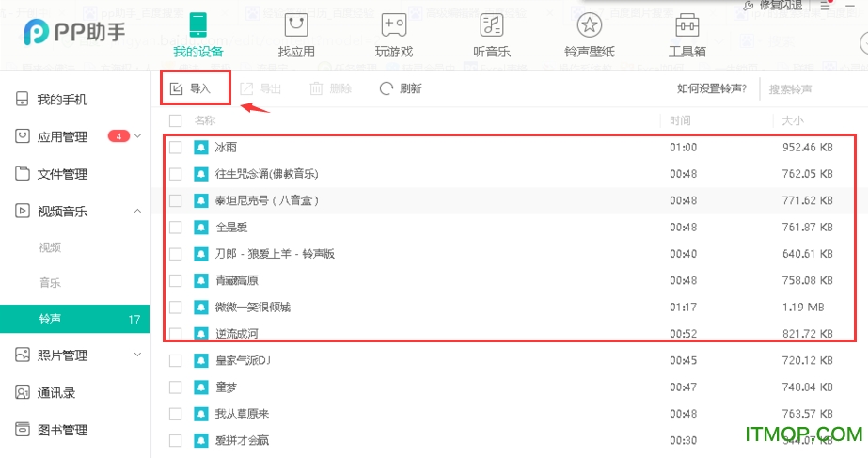Click bell icon beside 冰雨

coord(201,148)
